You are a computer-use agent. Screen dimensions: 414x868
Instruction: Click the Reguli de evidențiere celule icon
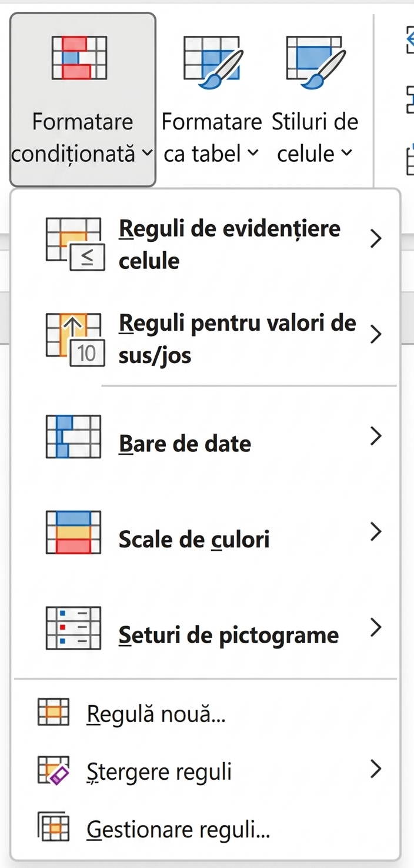(x=75, y=244)
